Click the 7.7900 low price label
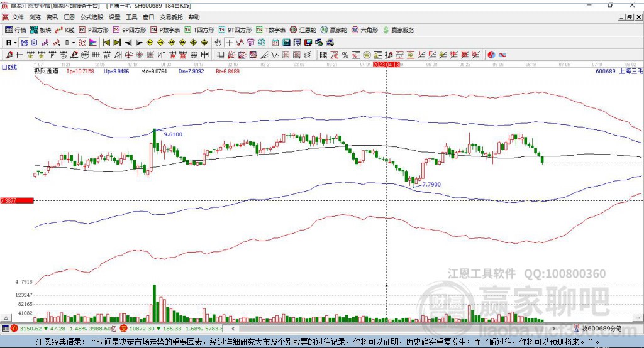Viewport: 644px width, 348px height. point(431,184)
